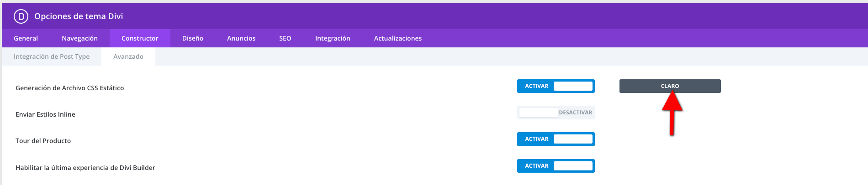Viewport: 868px width, 185px height.
Task: Open the Diseño tab
Action: (x=193, y=38)
